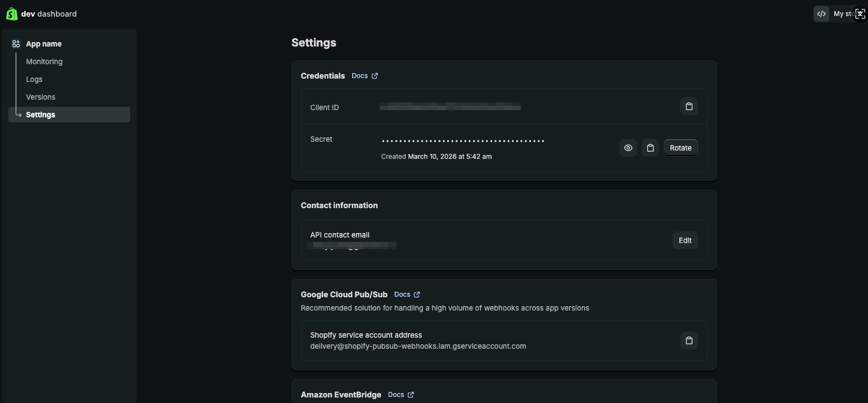Click the masked Secret value field

pos(463,141)
